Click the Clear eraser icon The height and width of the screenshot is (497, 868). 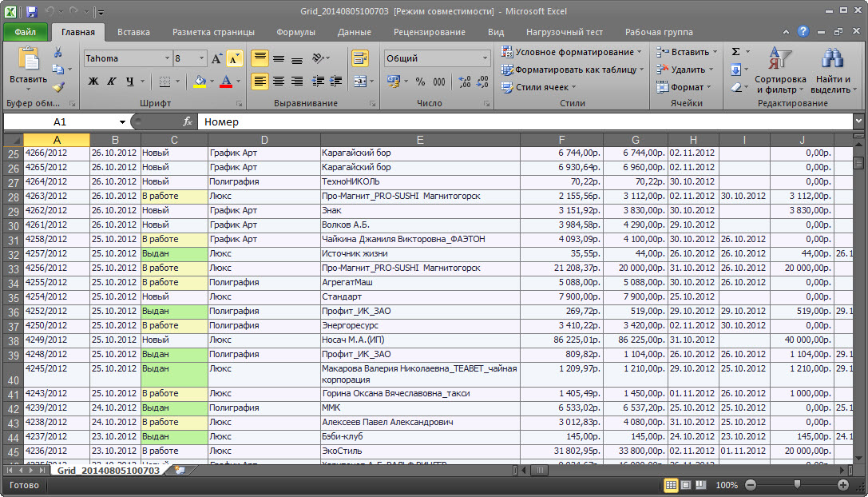(735, 87)
